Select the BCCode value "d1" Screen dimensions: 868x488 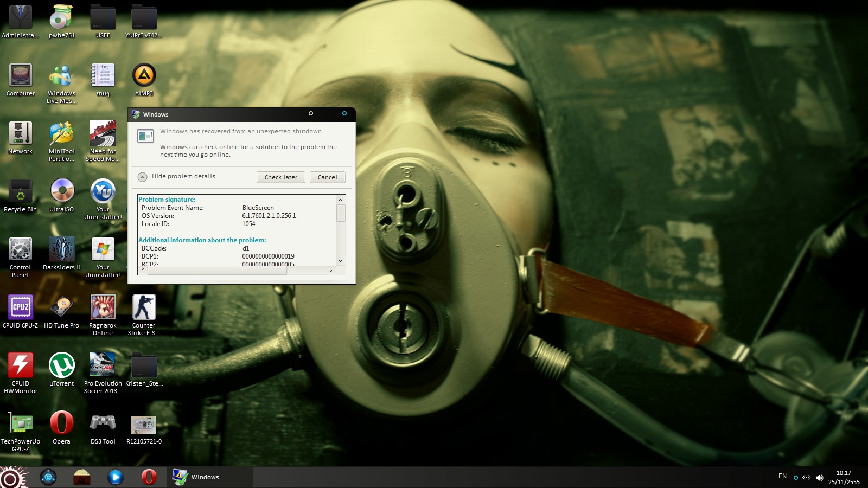point(246,248)
